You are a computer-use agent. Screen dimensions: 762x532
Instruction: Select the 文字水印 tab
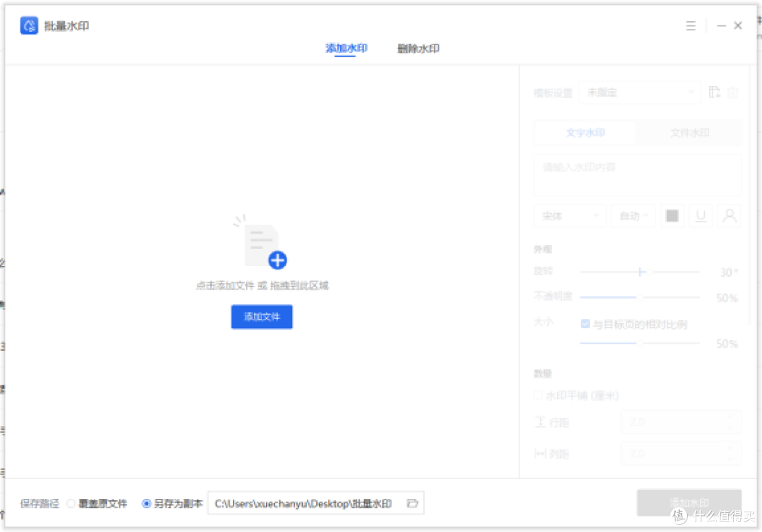tap(585, 133)
